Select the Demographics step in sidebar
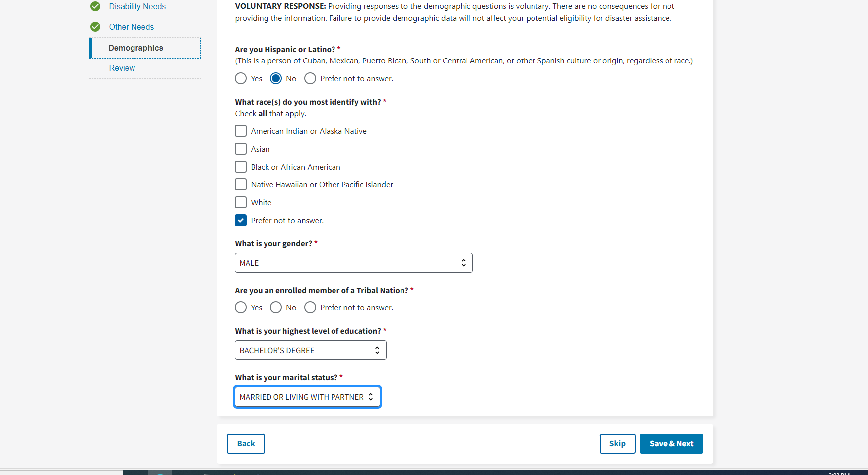Image resolution: width=868 pixels, height=475 pixels. (x=136, y=48)
